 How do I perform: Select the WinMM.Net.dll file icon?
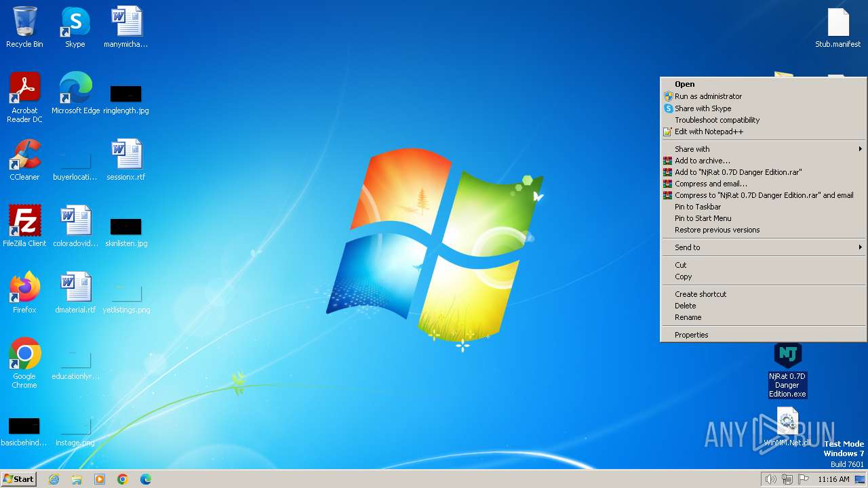click(787, 427)
